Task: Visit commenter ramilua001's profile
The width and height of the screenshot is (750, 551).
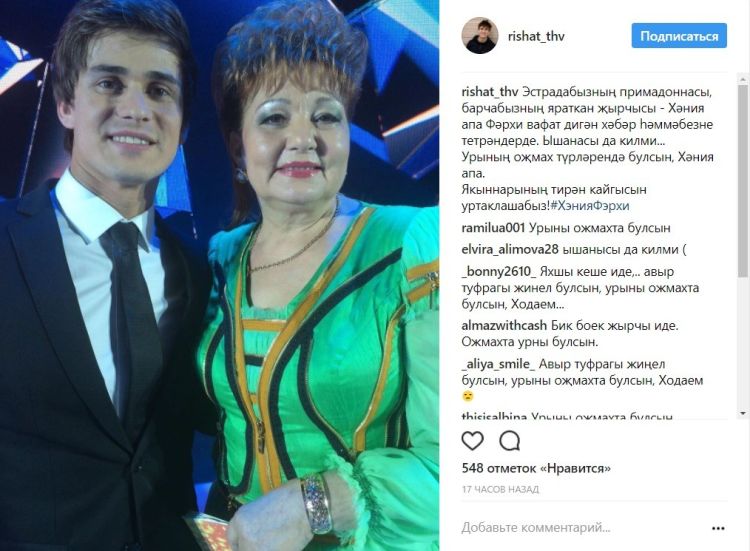Action: coord(493,228)
